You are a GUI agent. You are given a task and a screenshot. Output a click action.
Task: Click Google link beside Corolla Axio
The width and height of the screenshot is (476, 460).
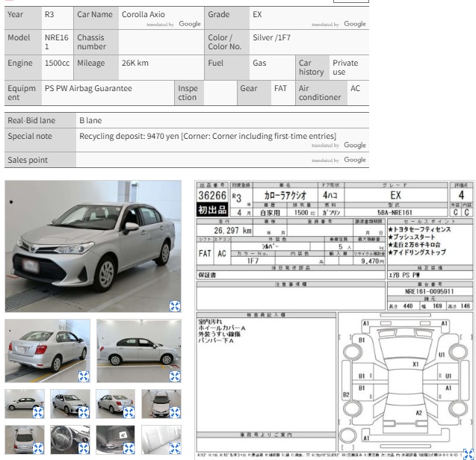[190, 24]
